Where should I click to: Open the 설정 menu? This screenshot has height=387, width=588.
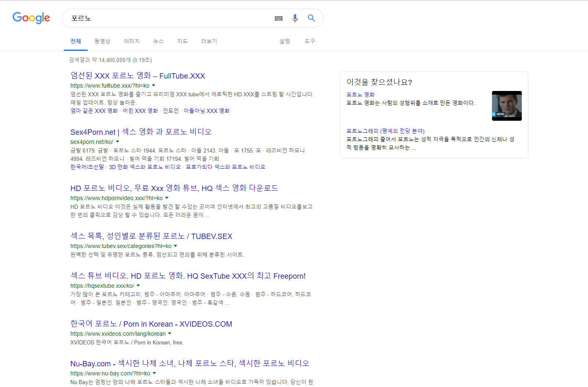(x=285, y=41)
